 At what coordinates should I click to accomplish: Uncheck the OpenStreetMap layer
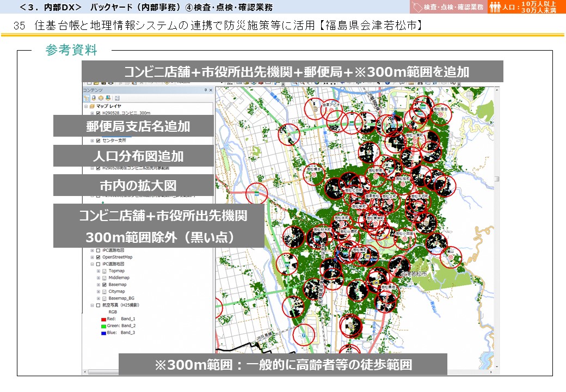point(98,257)
